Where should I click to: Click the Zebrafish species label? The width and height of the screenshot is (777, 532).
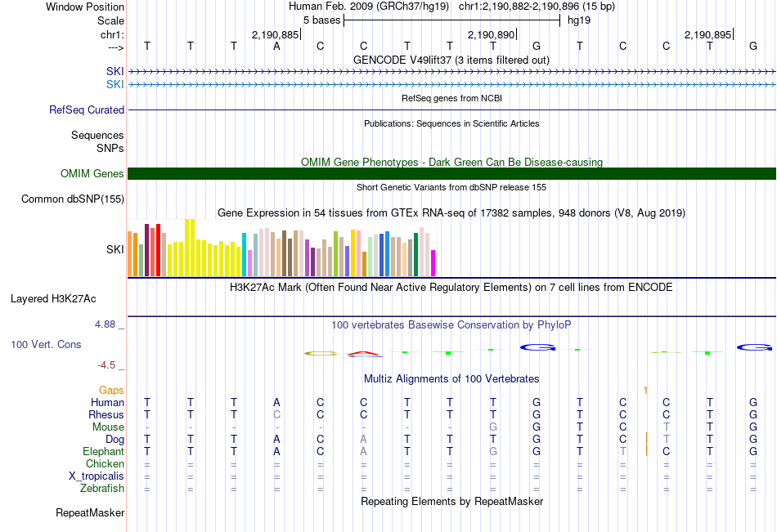(102, 489)
